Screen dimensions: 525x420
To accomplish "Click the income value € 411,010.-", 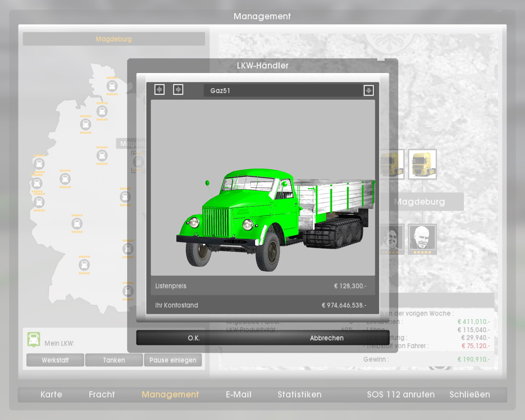I will (x=474, y=322).
